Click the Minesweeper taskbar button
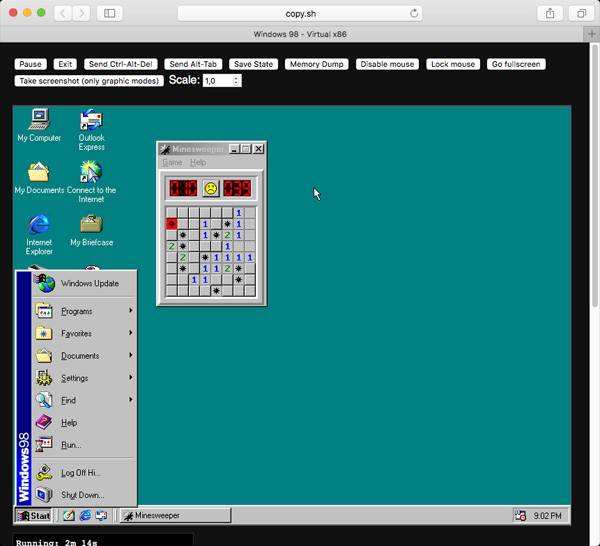 point(176,516)
